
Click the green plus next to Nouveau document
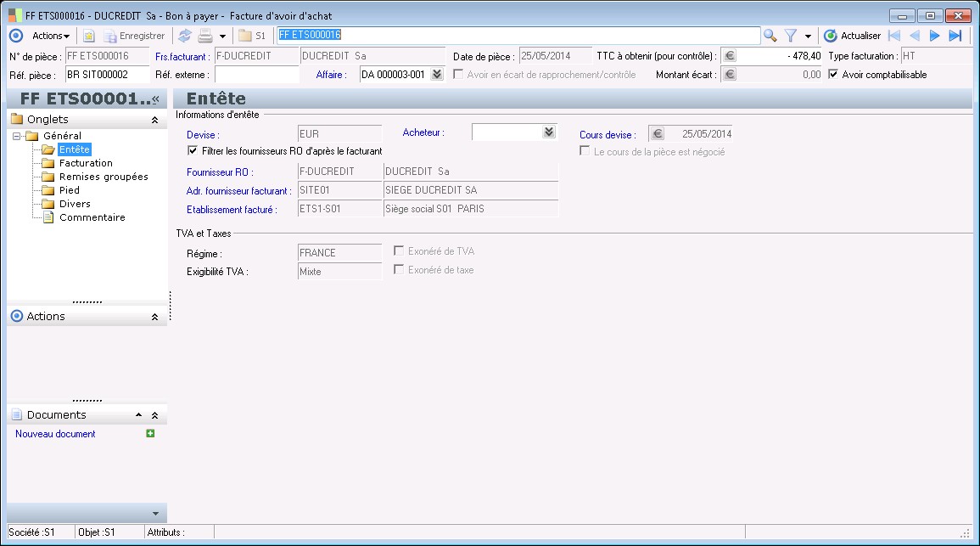point(150,434)
